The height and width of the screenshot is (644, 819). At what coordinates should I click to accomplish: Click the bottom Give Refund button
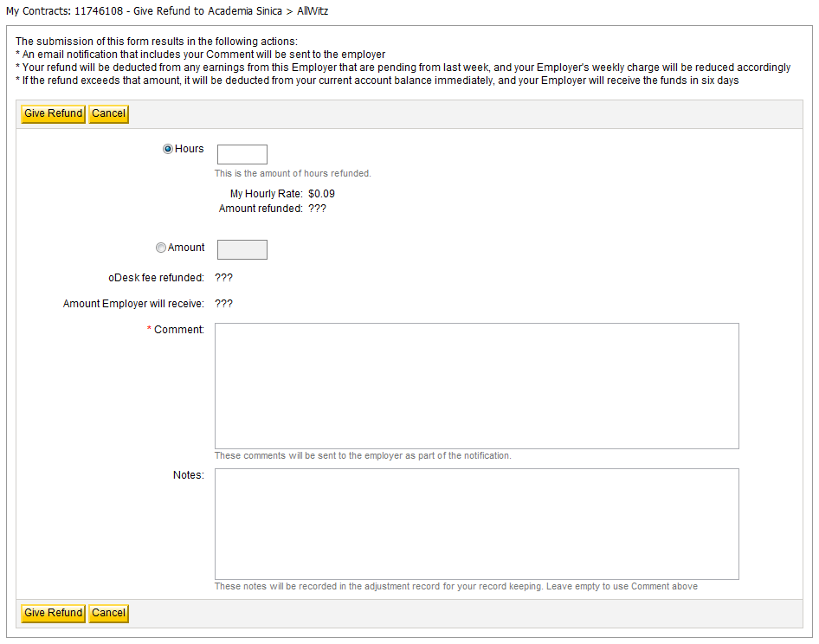click(53, 613)
